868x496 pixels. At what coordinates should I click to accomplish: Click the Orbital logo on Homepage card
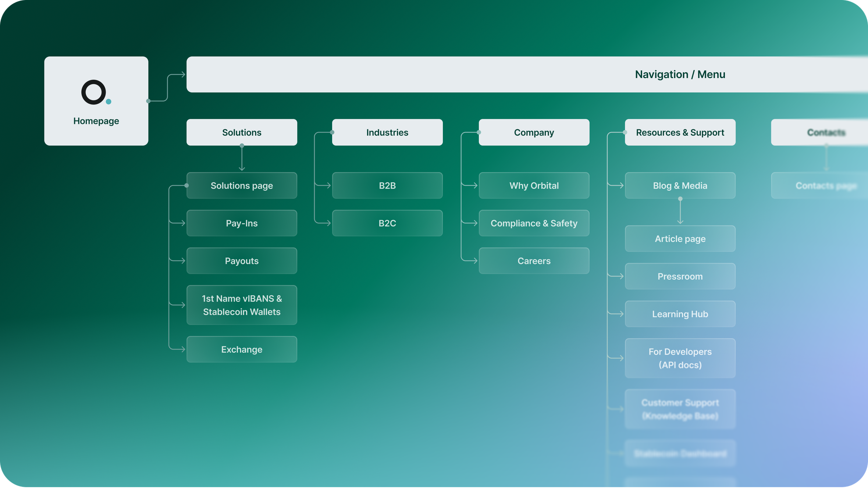(96, 92)
